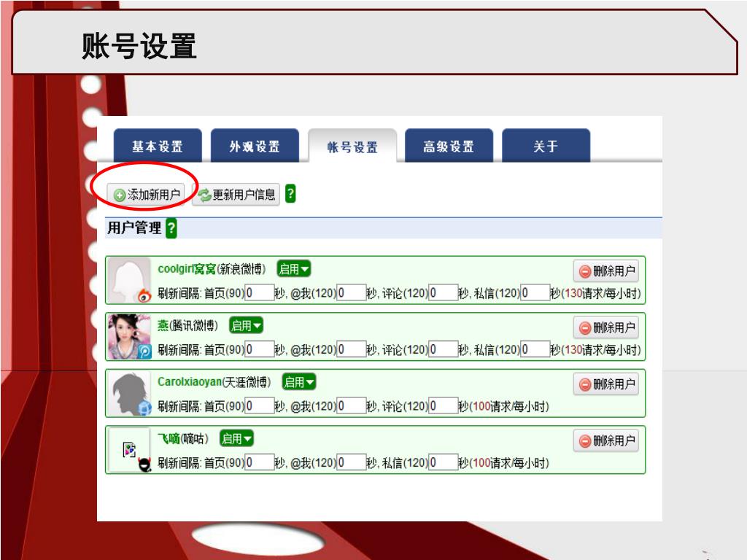This screenshot has height=560, width=747.
Task: Delete user coolgirl窝窝 with 删除用户
Action: click(606, 271)
